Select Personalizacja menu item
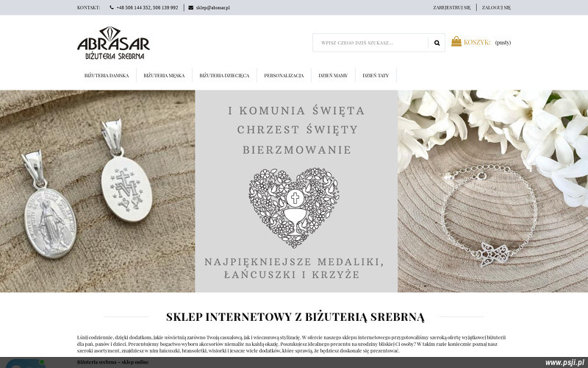Viewport: 588px width, 368px height. pyautogui.click(x=284, y=76)
